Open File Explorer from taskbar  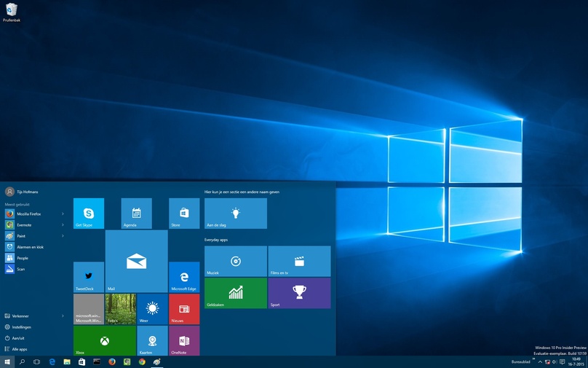pyautogui.click(x=67, y=362)
